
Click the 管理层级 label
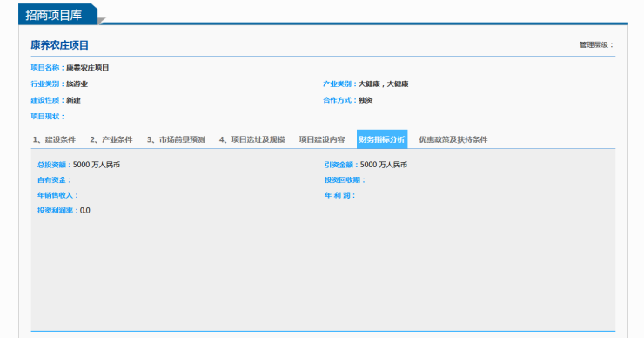[x=596, y=44]
